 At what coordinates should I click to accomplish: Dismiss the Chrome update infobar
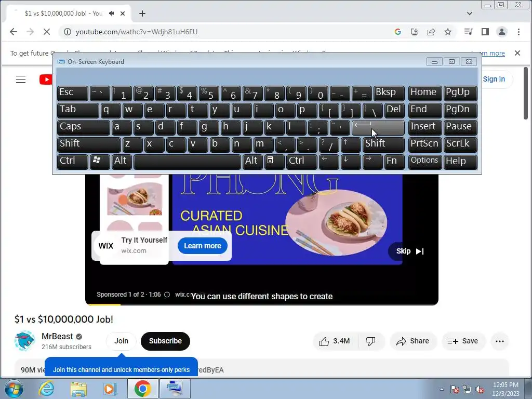point(517,53)
